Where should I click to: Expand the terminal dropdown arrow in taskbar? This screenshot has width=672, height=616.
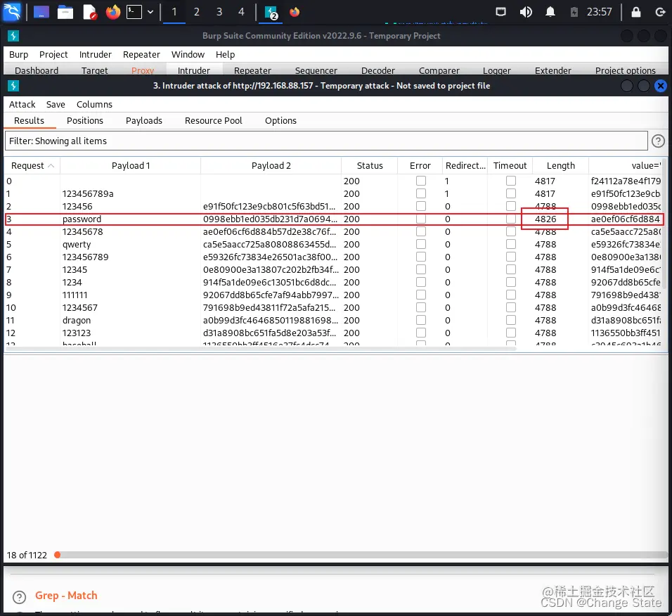(150, 12)
